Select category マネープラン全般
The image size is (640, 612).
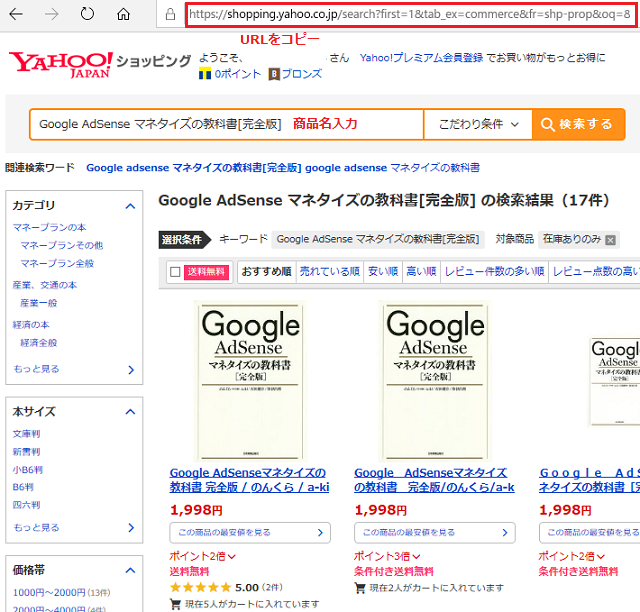pyautogui.click(x=57, y=263)
